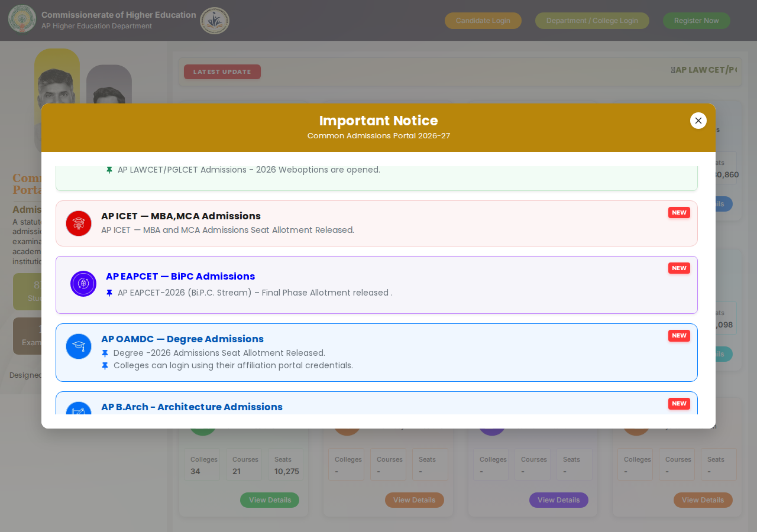This screenshot has width=757, height=532.
Task: Click the Candidate Login button
Action: [483, 21]
